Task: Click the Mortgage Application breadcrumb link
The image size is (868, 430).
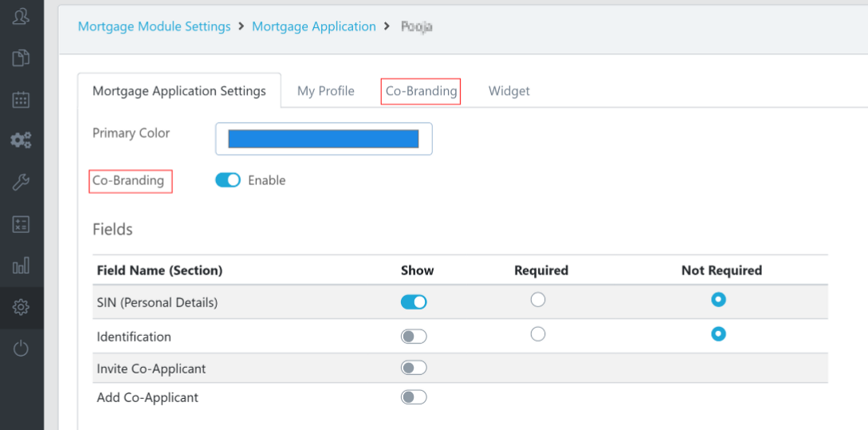Action: click(x=313, y=26)
